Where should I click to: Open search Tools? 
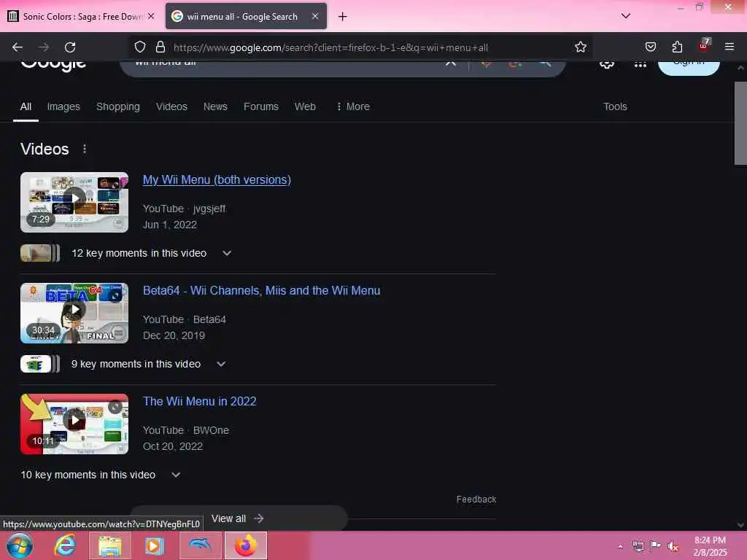pyautogui.click(x=615, y=106)
